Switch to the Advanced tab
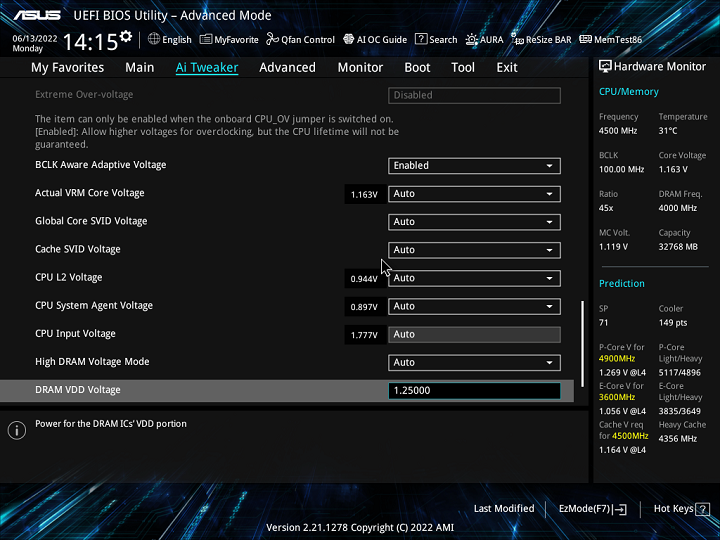 click(287, 68)
